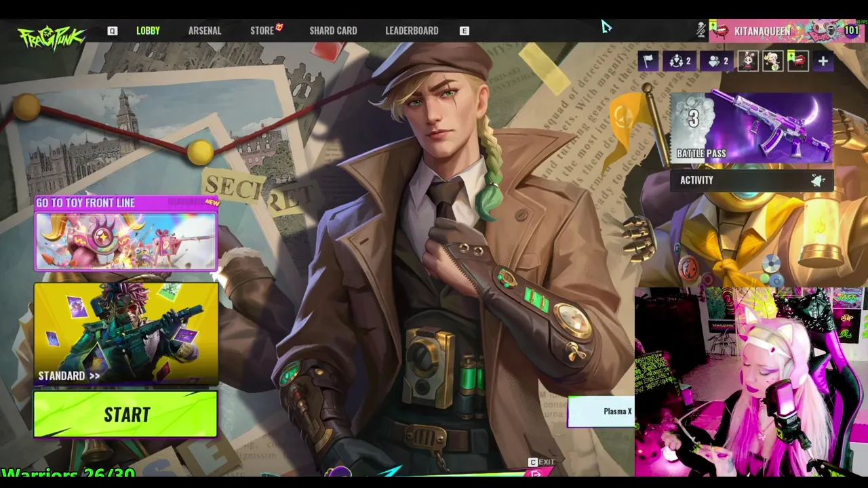Click the Plasma X notification box
868x488 pixels.
601,411
